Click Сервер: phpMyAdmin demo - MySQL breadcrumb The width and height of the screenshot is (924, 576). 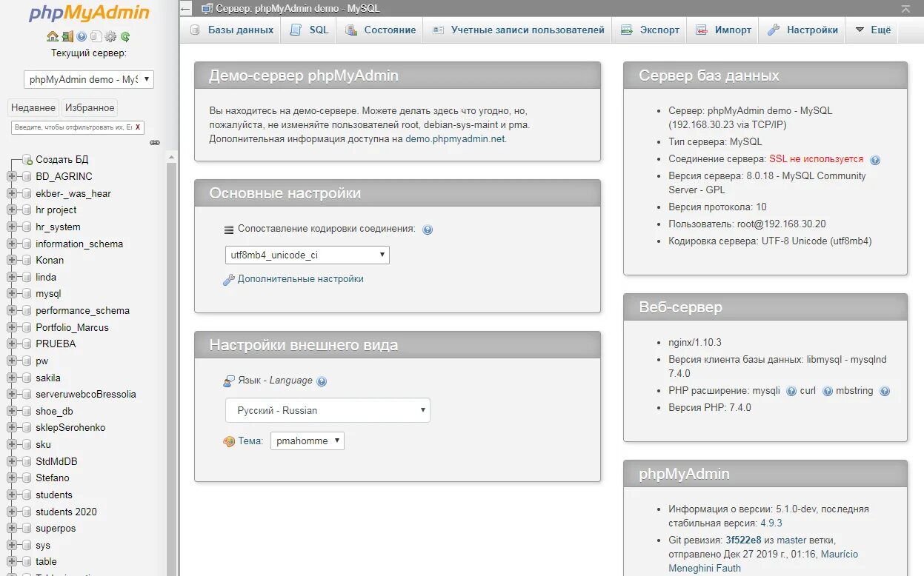click(x=297, y=9)
